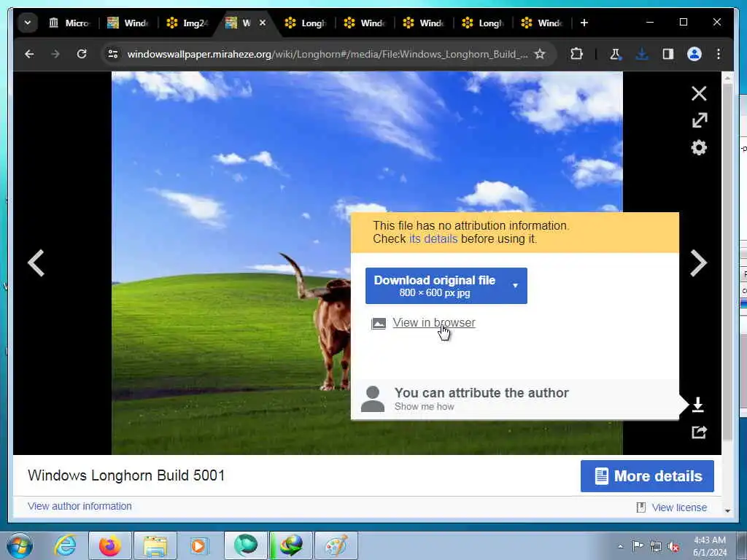Open the taskbar clock showing 4:43 AM
Viewport: 747px width, 560px height.
(710, 546)
